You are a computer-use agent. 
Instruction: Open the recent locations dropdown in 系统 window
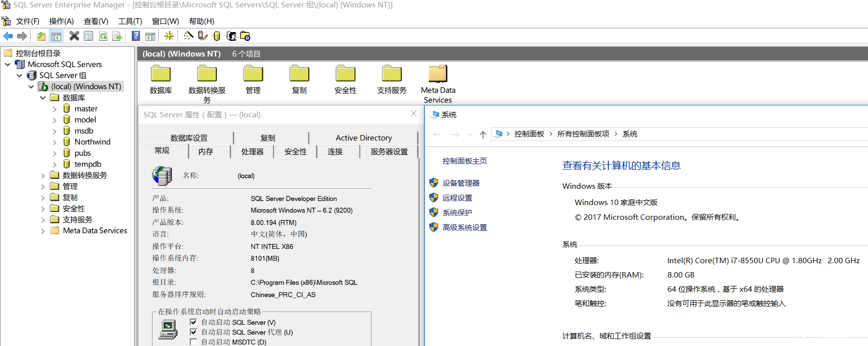tap(470, 134)
